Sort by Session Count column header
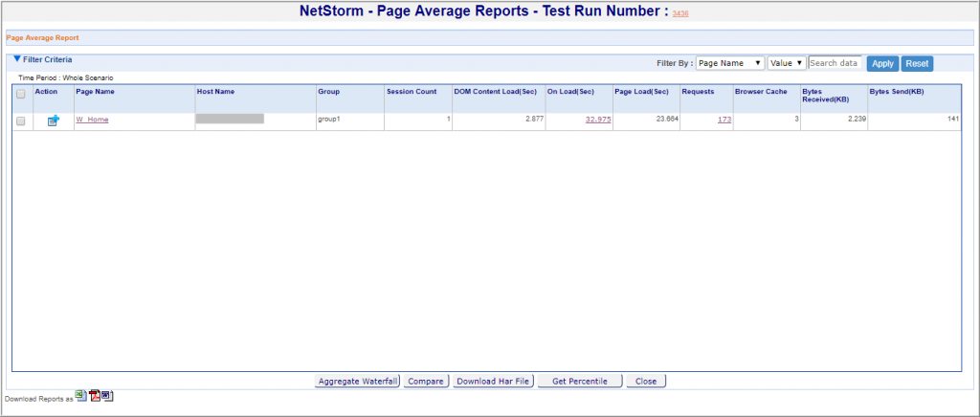The height and width of the screenshot is (417, 980). click(x=412, y=92)
